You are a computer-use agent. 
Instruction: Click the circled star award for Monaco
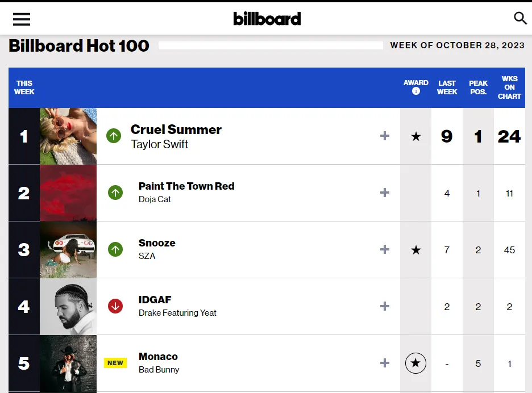click(416, 363)
